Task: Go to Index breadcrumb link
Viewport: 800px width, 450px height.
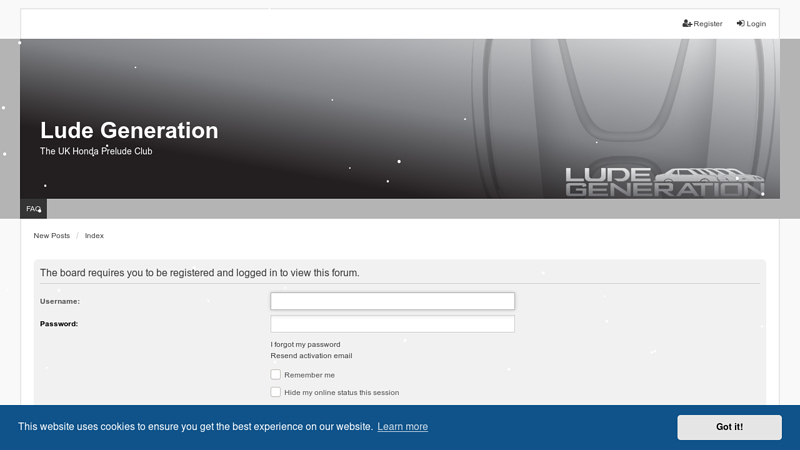Action: [x=94, y=236]
